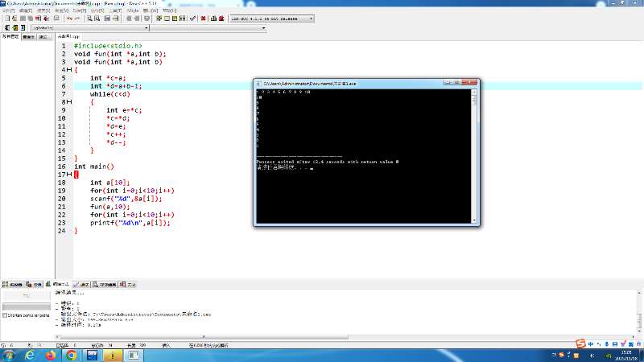The image size is (644, 362).
Task: Open the 编辑 (Edit) menu
Action: click(26, 10)
